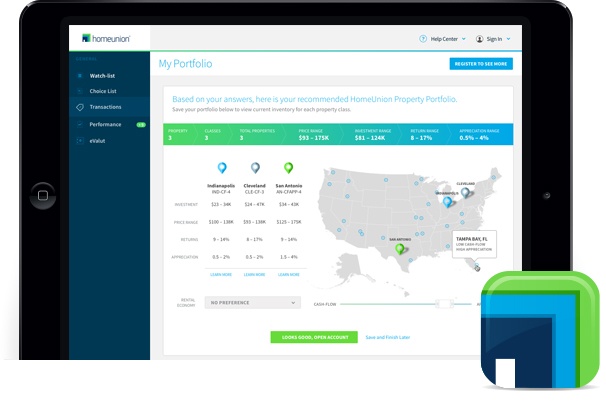Click the My Portfolio heading

(186, 64)
